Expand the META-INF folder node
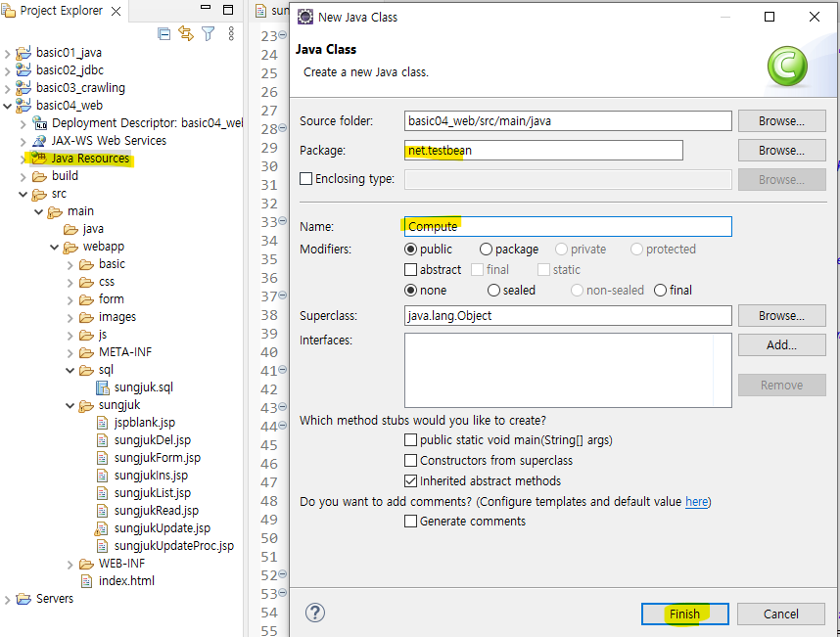The width and height of the screenshot is (840, 637). coord(70,353)
